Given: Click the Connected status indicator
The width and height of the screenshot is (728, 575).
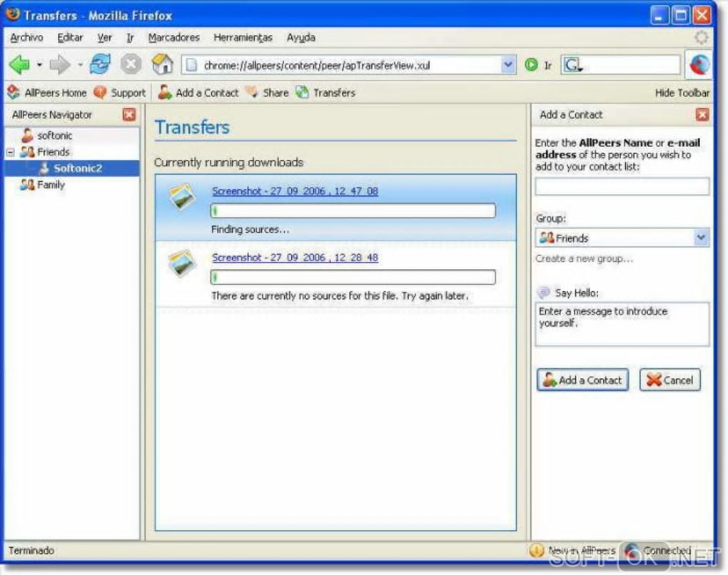Looking at the screenshot, I should coord(658,551).
